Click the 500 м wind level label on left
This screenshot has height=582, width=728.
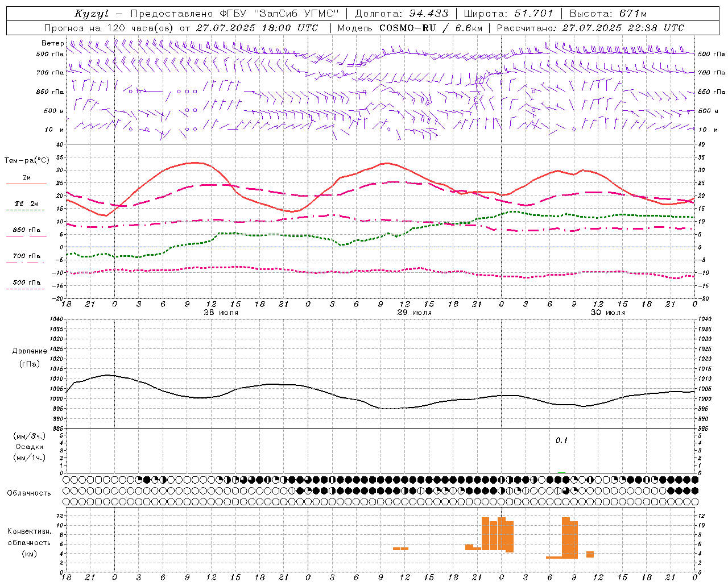(x=54, y=111)
